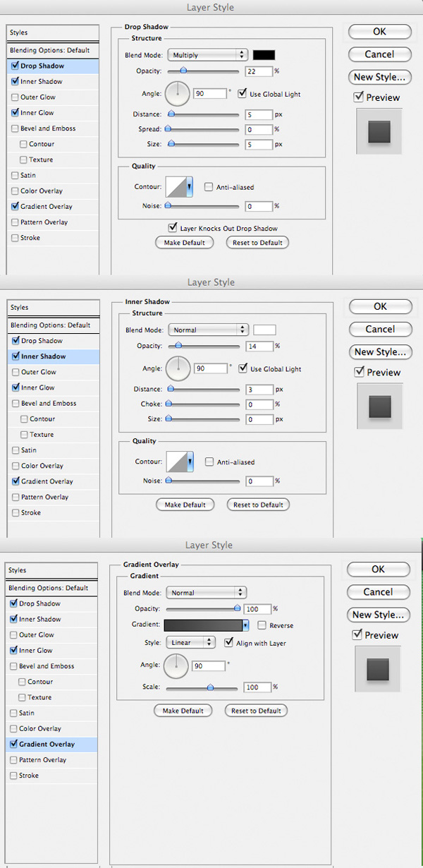Open the contour thumbnail in Drop Shadow Quality
Image resolution: width=423 pixels, height=868 pixels.
click(x=176, y=187)
